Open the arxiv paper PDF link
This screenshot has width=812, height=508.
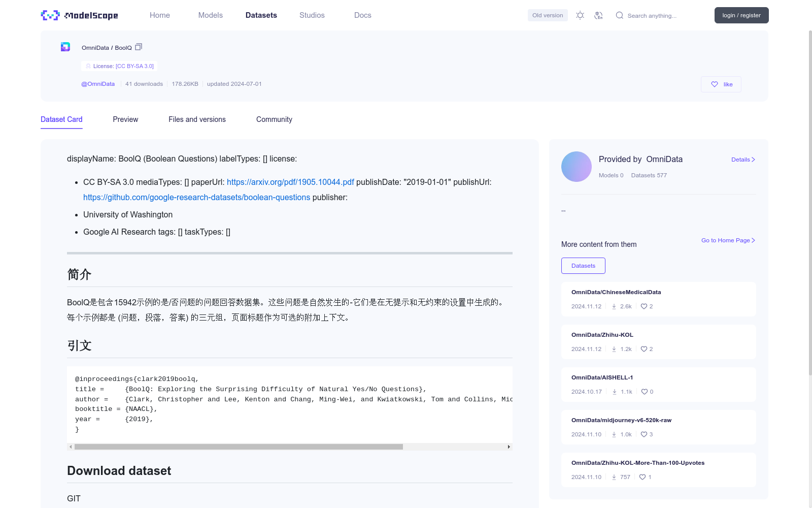tap(290, 182)
